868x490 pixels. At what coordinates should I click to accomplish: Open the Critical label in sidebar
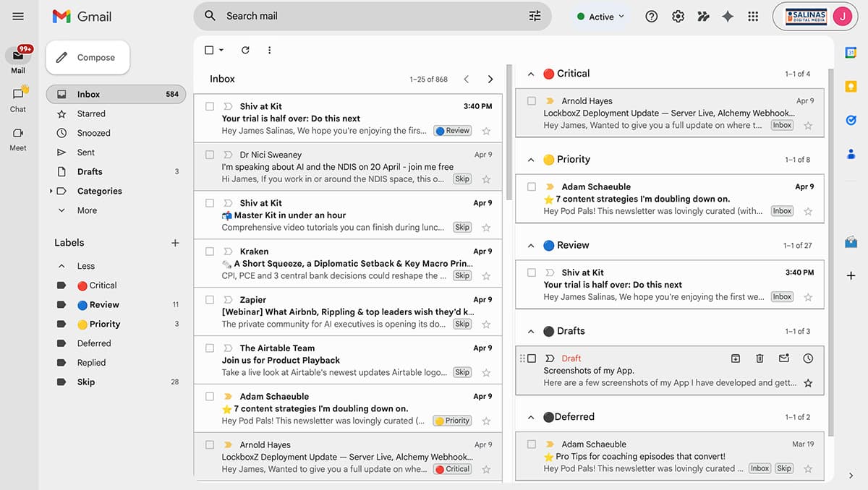click(116, 285)
